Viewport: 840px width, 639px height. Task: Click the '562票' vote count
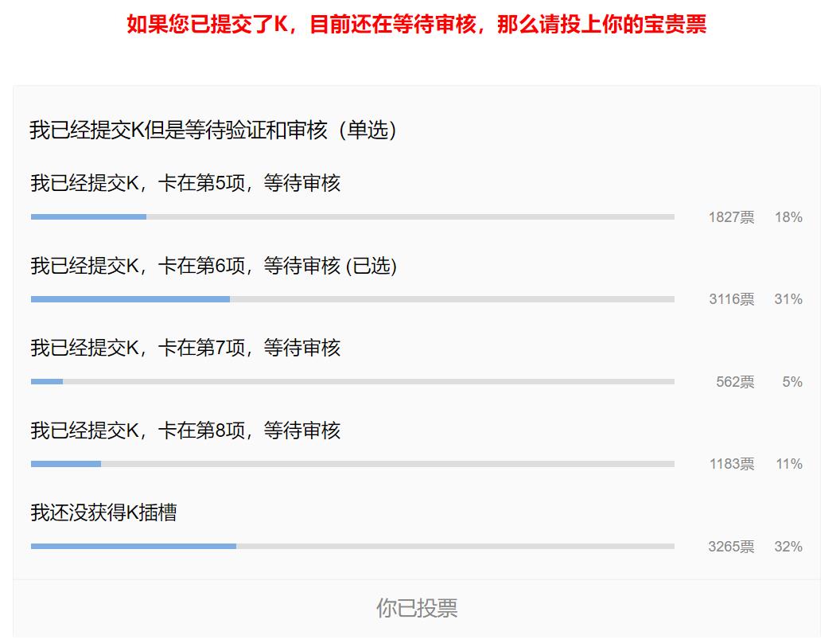tap(734, 382)
